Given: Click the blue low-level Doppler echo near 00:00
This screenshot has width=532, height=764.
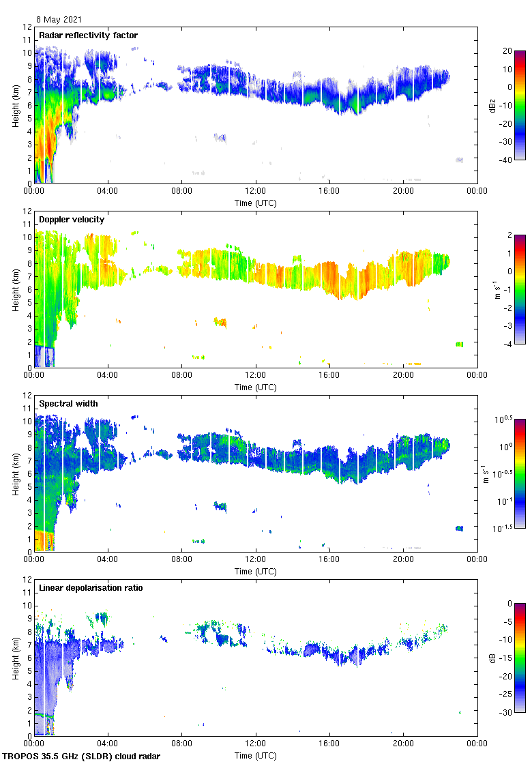Looking at the screenshot, I should click(44, 356).
